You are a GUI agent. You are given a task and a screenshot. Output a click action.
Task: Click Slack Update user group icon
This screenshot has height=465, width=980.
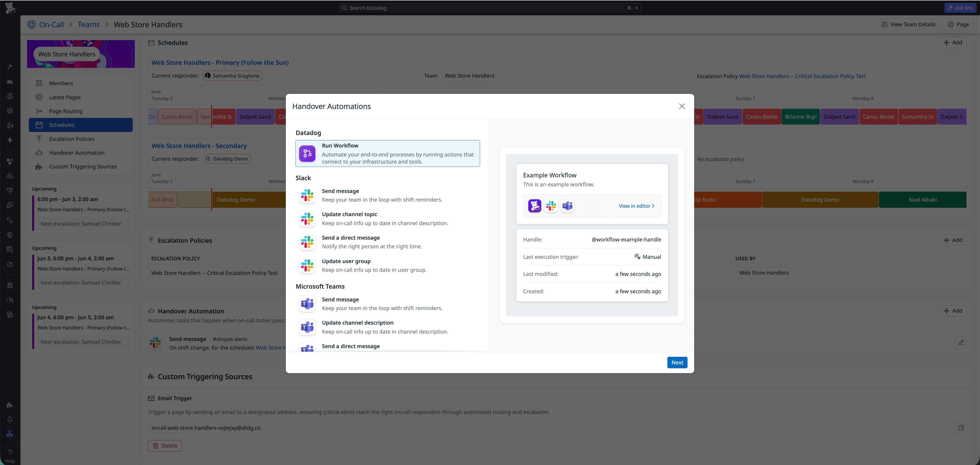307,266
